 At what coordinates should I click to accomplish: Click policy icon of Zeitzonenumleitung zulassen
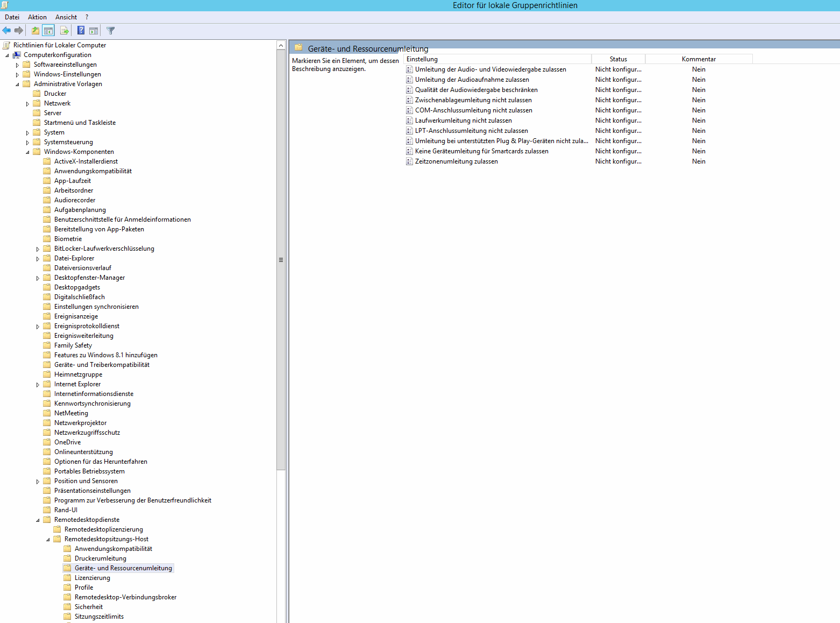pyautogui.click(x=409, y=161)
